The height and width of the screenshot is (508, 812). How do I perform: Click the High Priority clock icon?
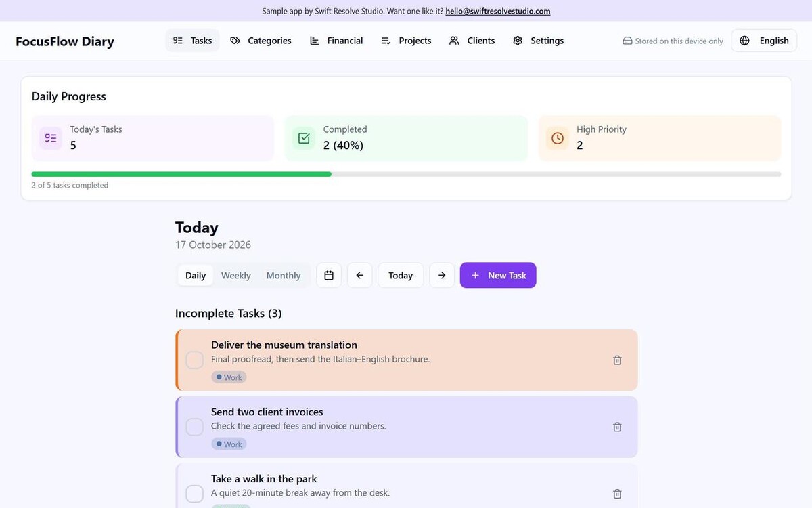coord(558,138)
